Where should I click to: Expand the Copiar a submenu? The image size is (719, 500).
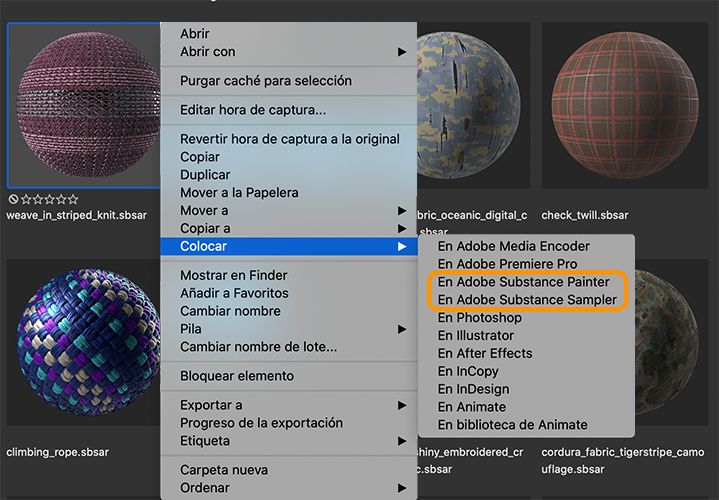click(288, 228)
